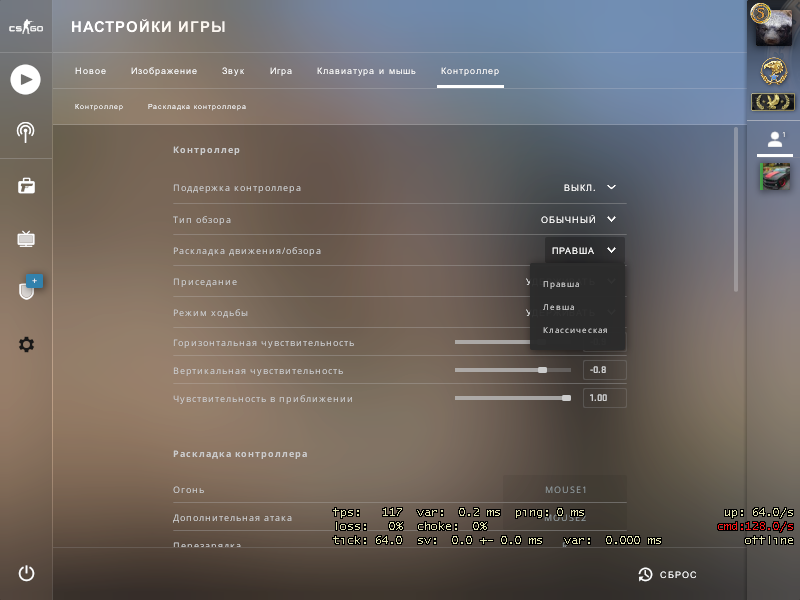Click the Дополнительная атака row label

click(x=232, y=518)
